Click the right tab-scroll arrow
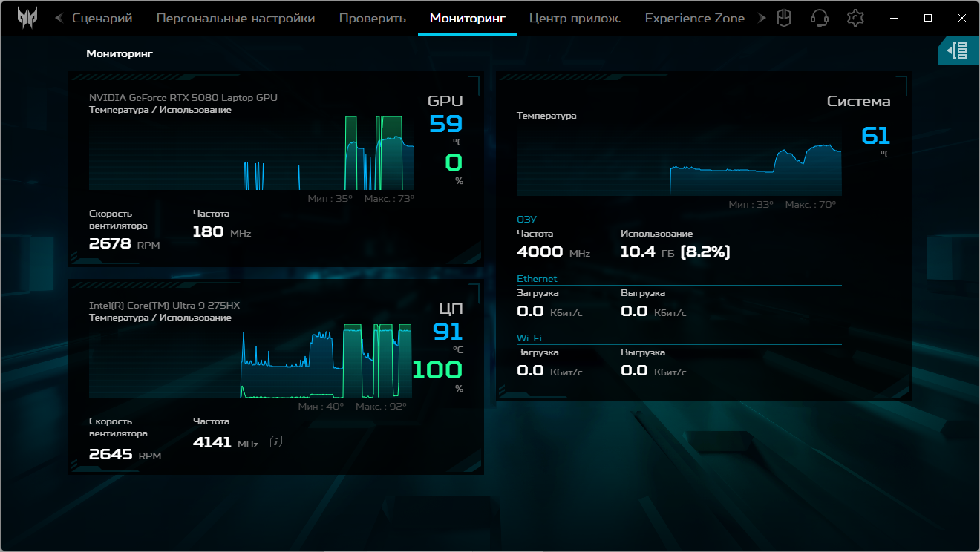This screenshot has height=552, width=980. (762, 18)
